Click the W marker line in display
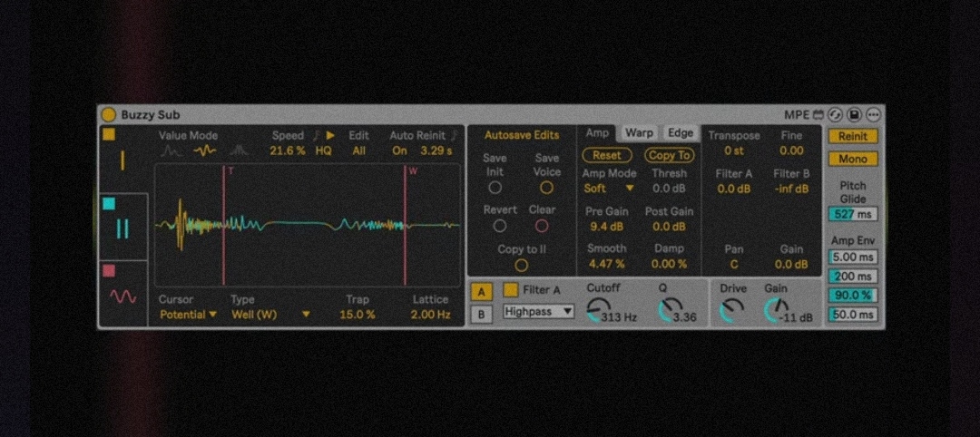This screenshot has width=980, height=437. point(405,226)
